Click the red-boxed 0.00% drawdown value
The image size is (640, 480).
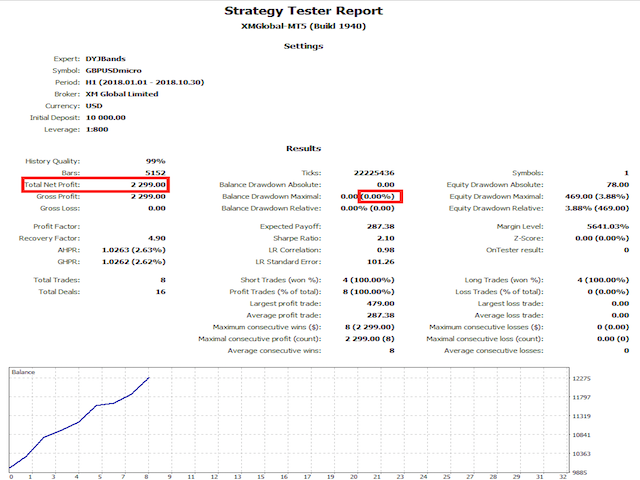380,197
